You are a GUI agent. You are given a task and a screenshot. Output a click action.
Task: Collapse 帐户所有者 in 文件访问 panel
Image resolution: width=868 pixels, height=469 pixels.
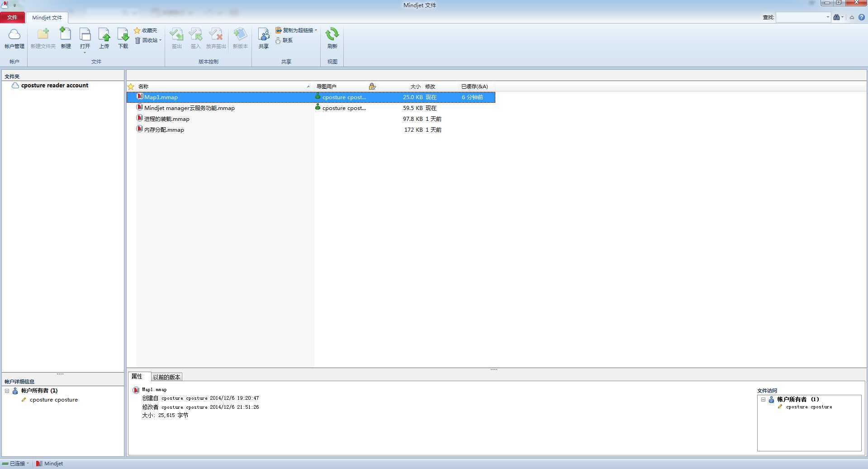(763, 400)
